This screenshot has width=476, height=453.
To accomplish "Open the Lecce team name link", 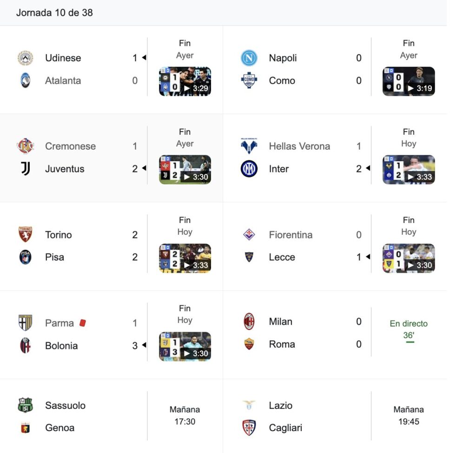I will pyautogui.click(x=282, y=257).
